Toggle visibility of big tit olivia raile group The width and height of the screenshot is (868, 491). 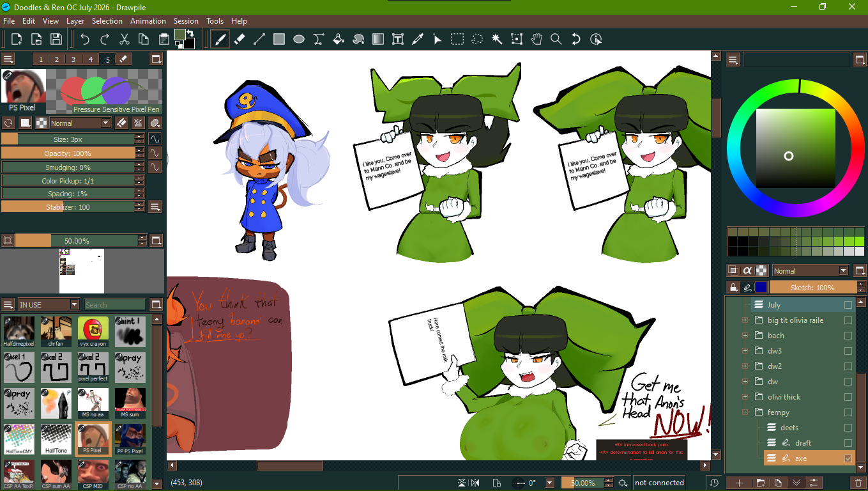[848, 320]
